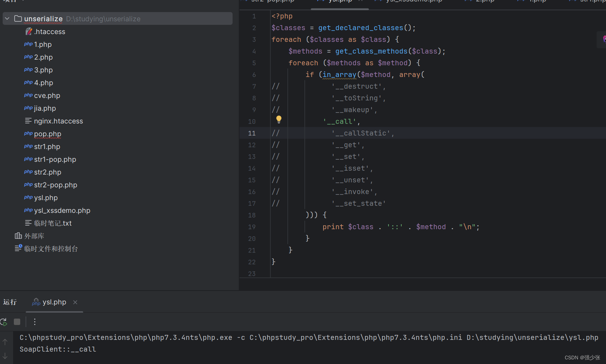
Task: Click get_declared_classes function call
Action: click(360, 28)
